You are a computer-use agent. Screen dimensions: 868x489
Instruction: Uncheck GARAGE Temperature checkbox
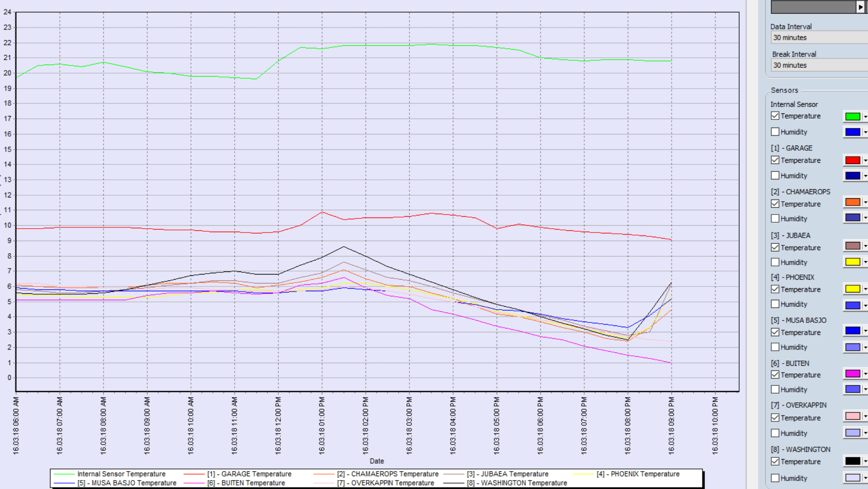coord(775,160)
